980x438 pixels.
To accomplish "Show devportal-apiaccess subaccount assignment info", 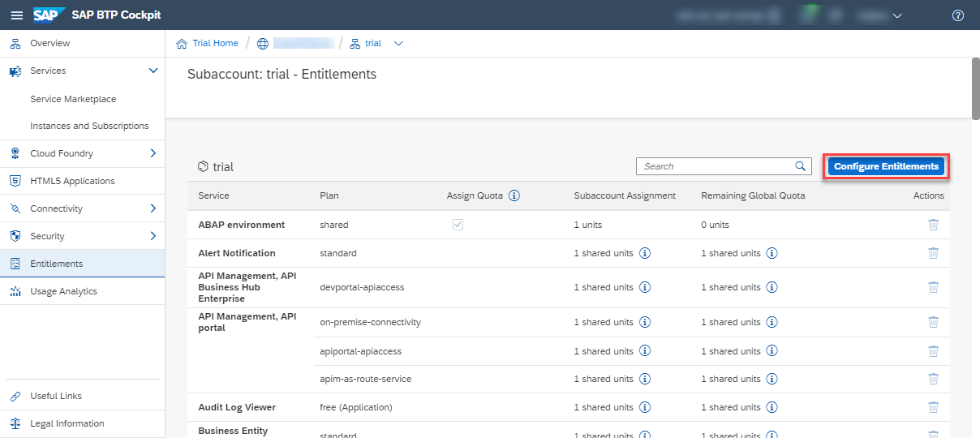I will pos(645,287).
